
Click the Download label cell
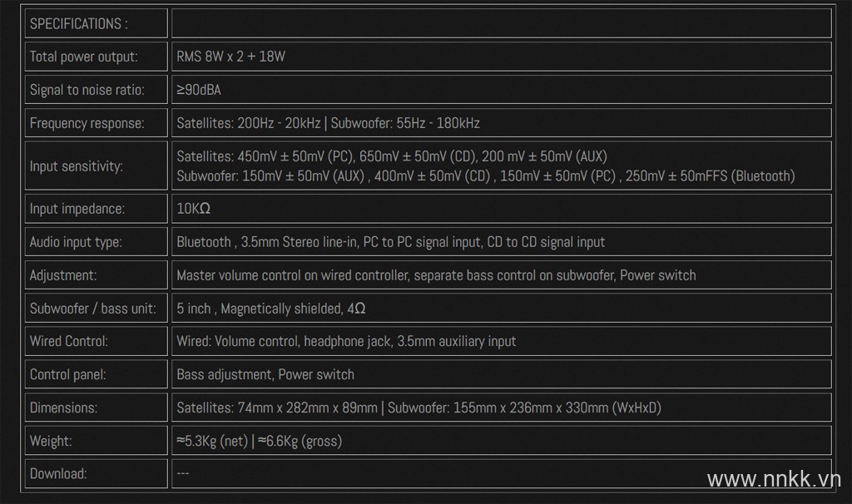tap(97, 473)
